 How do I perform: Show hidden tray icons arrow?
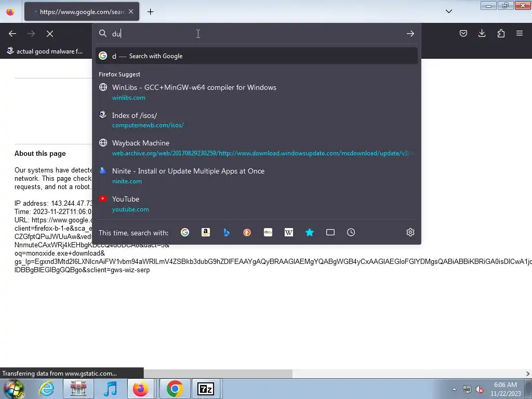pyautogui.click(x=454, y=389)
